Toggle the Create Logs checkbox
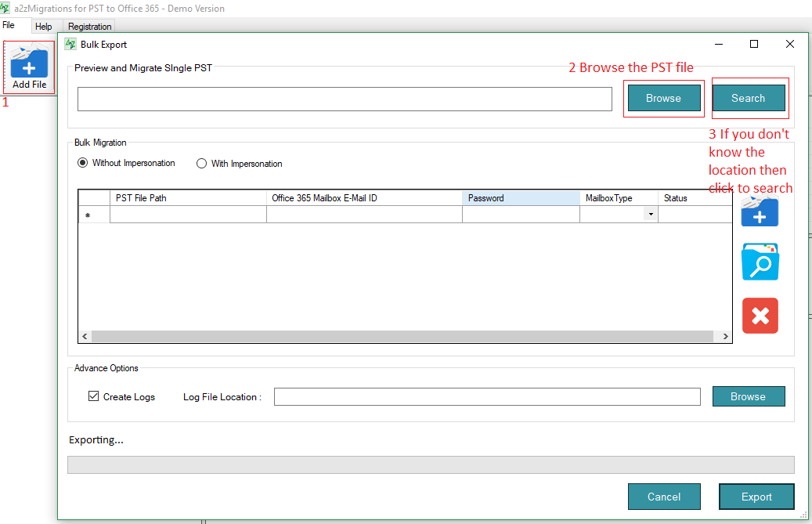 point(94,396)
